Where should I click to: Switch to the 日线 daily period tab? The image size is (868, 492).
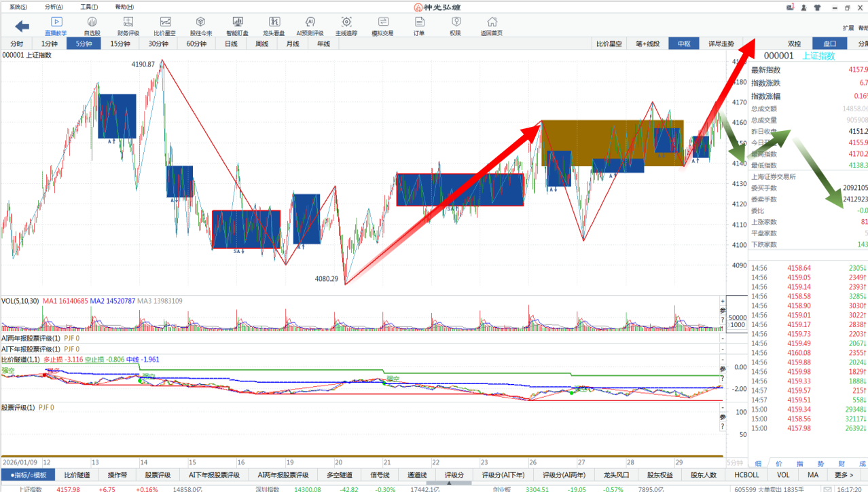[231, 43]
